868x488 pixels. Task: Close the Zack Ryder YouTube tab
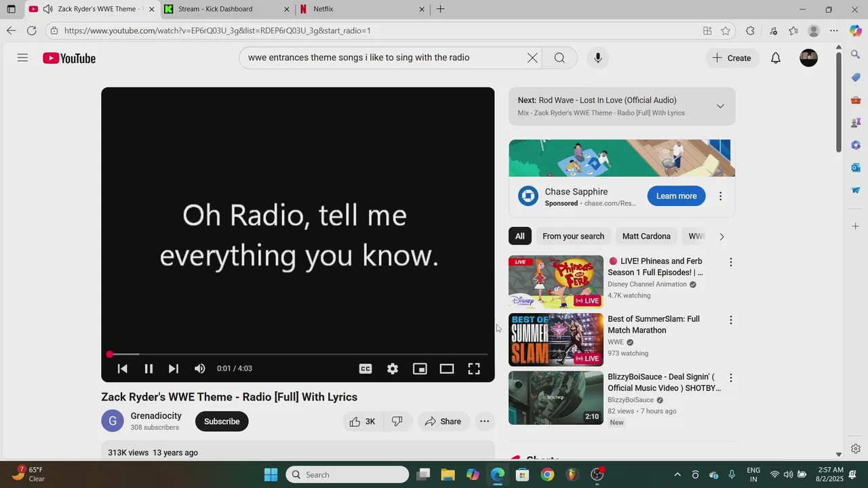(x=151, y=9)
